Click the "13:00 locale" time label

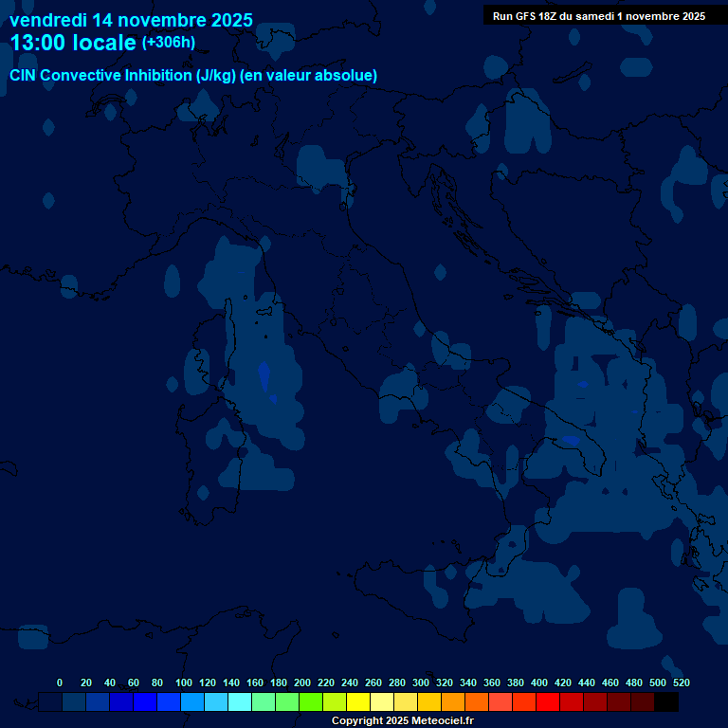click(73, 43)
